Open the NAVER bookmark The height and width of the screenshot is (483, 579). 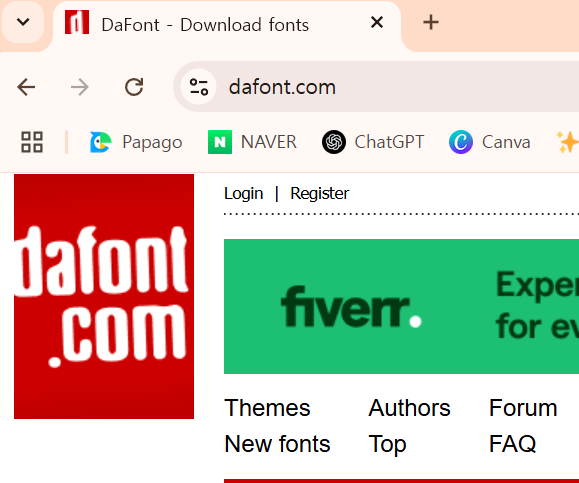pos(253,142)
